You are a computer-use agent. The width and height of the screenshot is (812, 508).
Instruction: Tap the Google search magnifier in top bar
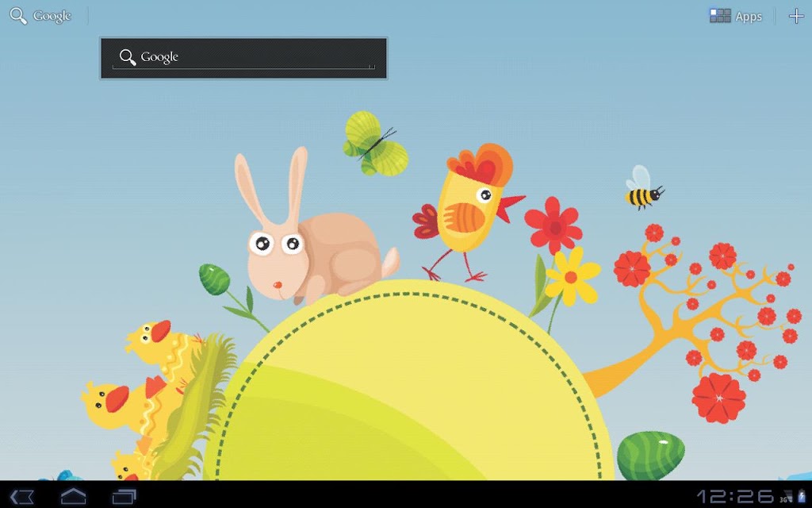pos(18,16)
